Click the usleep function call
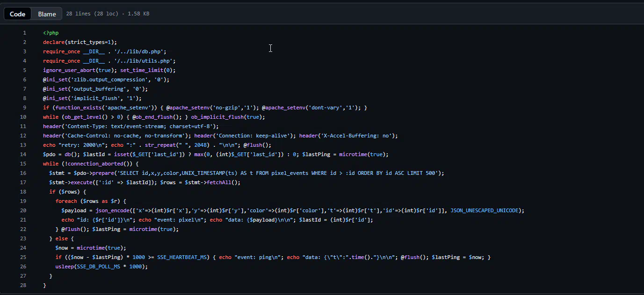 coord(65,266)
